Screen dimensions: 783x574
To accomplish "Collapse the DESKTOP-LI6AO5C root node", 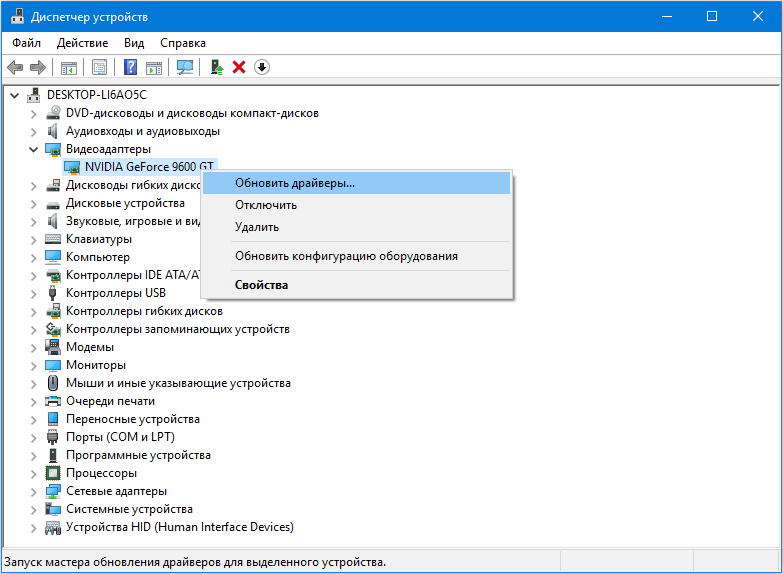I will (14, 95).
